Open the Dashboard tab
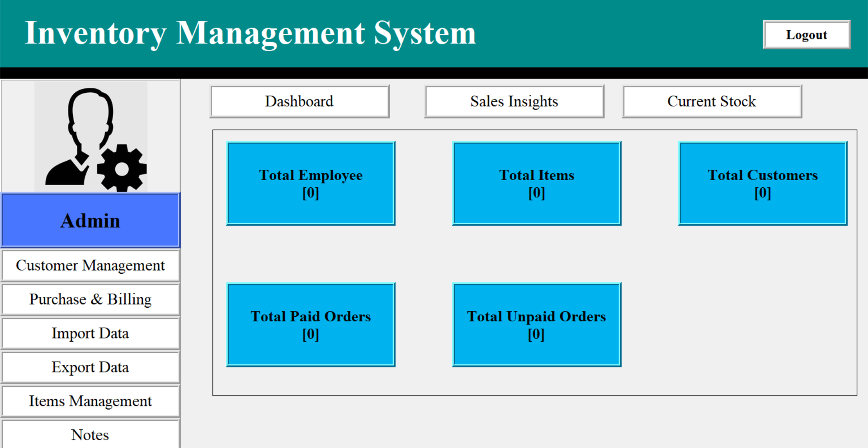Viewport: 868px width, 448px height. (x=299, y=101)
